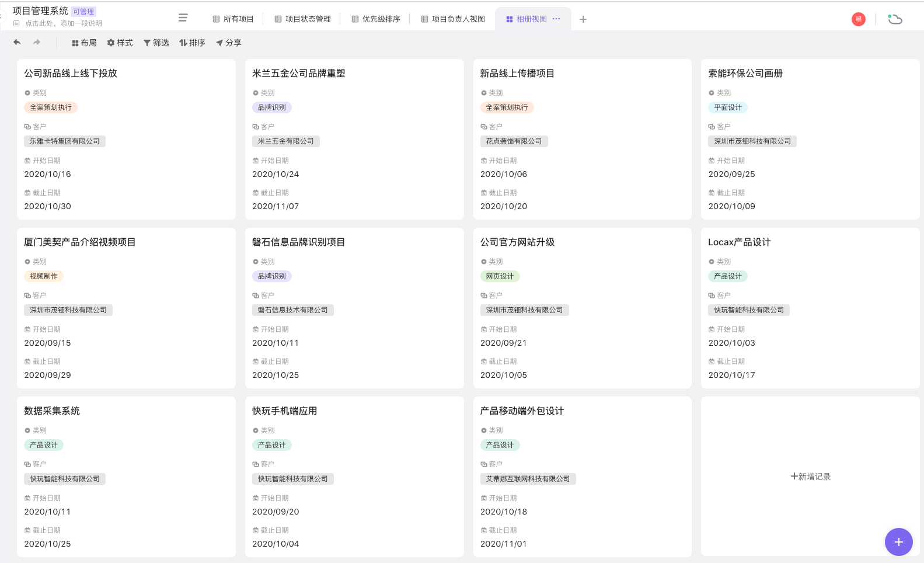Screen dimensions: 924x563
Task: Click the 花点装饰有限公司 client chip
Action: (514, 141)
